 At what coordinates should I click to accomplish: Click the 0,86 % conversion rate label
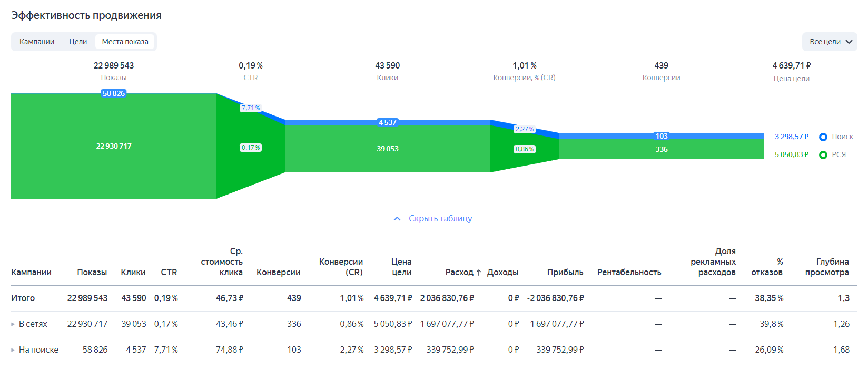[525, 149]
